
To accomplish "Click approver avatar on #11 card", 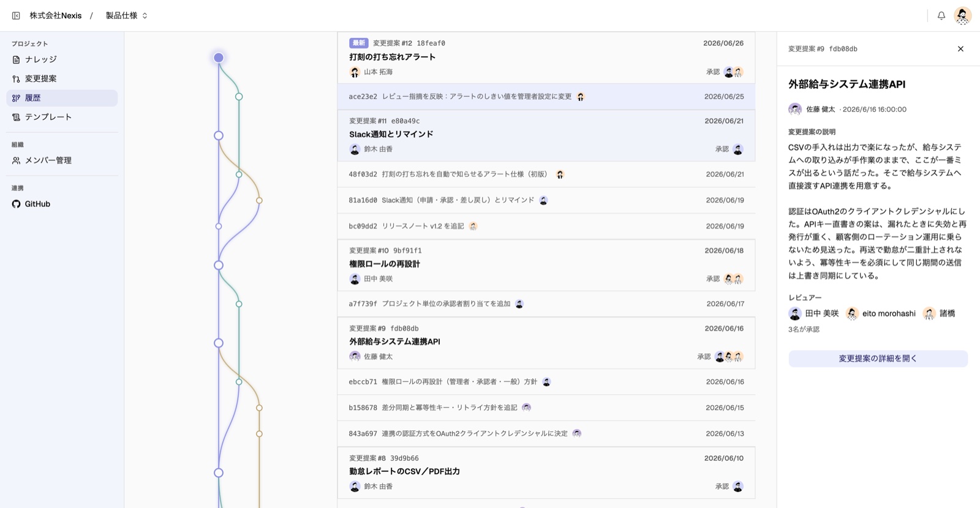I will [x=738, y=149].
